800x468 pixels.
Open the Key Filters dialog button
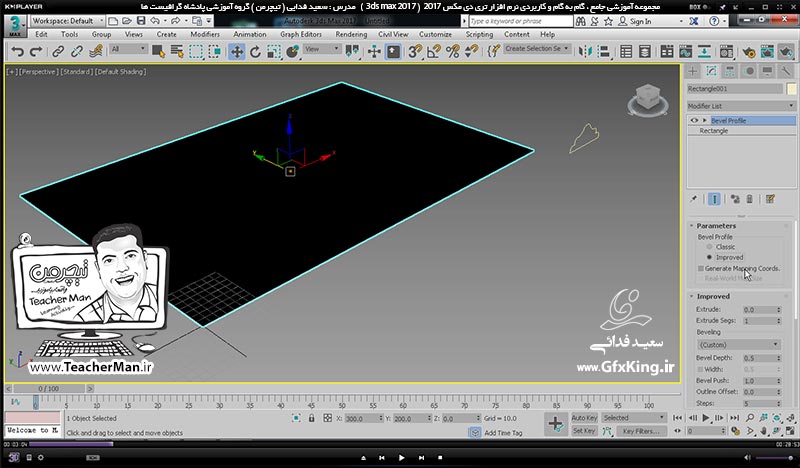[x=641, y=431]
